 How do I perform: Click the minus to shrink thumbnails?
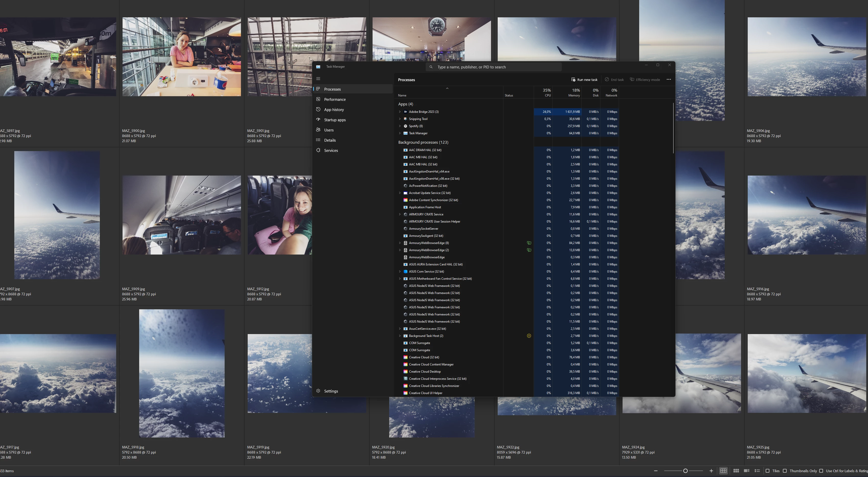656,471
